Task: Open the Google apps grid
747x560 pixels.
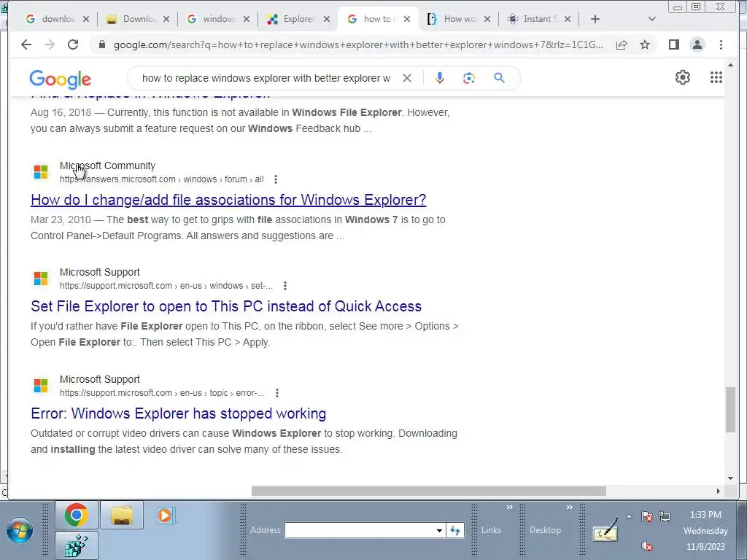Action: click(x=716, y=77)
